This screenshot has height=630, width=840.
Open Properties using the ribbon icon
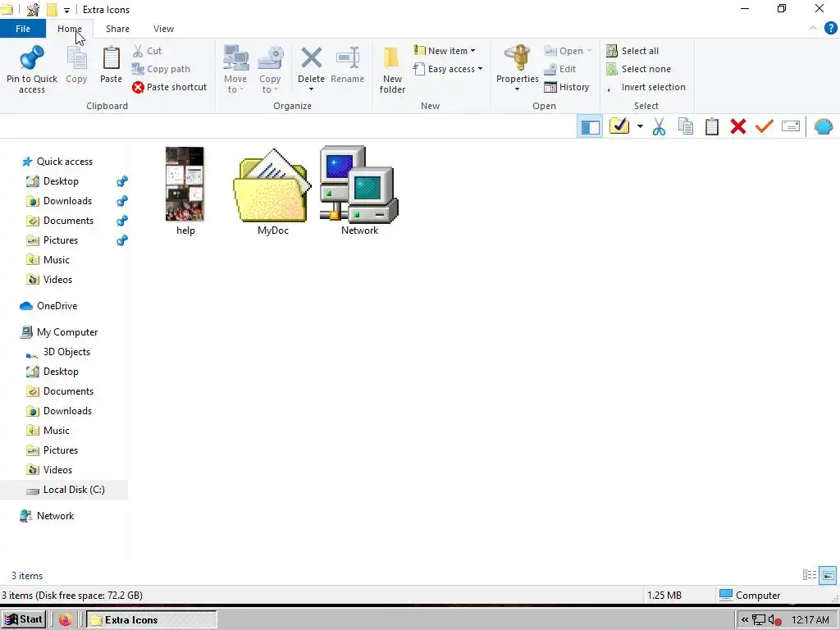[518, 58]
